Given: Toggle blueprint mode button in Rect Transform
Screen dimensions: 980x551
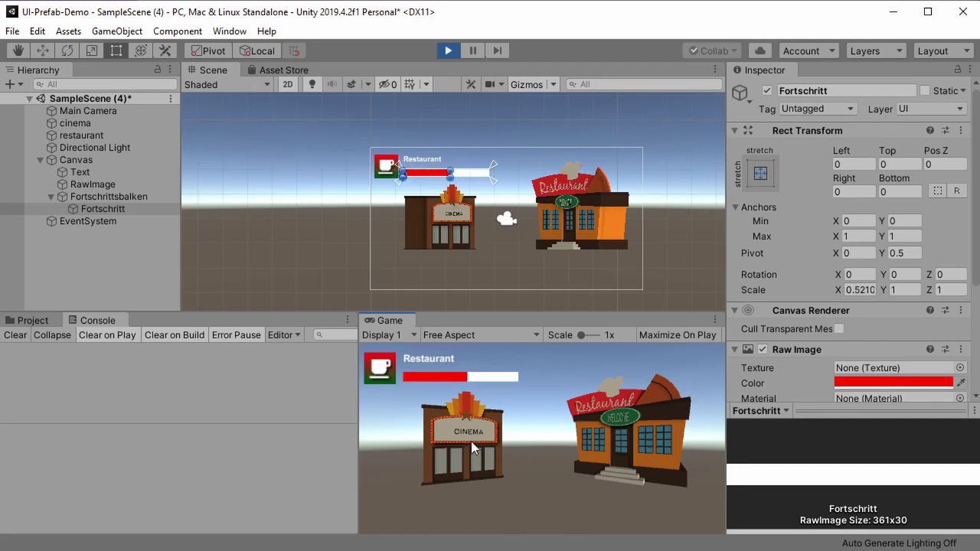Looking at the screenshot, I should (x=938, y=191).
